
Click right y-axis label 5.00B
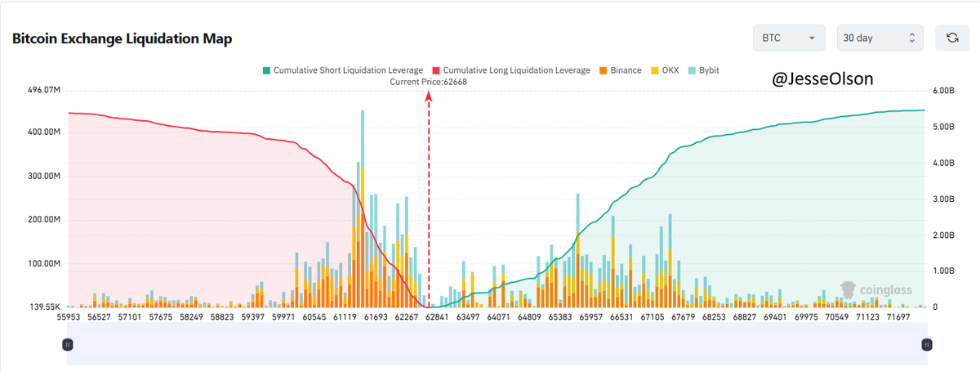[943, 127]
